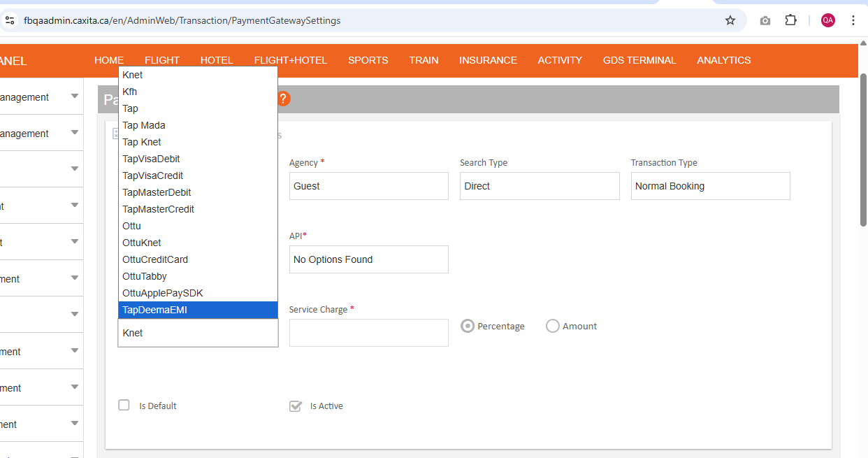Check the Is Default checkbox
Image resolution: width=868 pixels, height=458 pixels.
coord(124,405)
